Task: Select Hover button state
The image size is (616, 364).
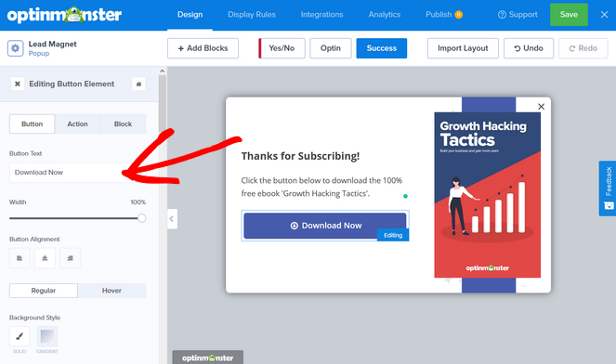Action: 111,291
